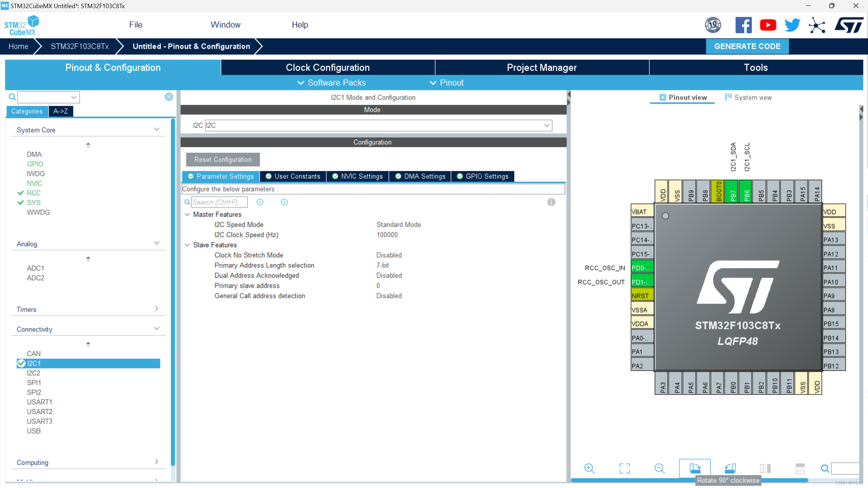Screen dimensions: 868x488
Task: Open the Clock Configuration tab
Action: (x=328, y=67)
